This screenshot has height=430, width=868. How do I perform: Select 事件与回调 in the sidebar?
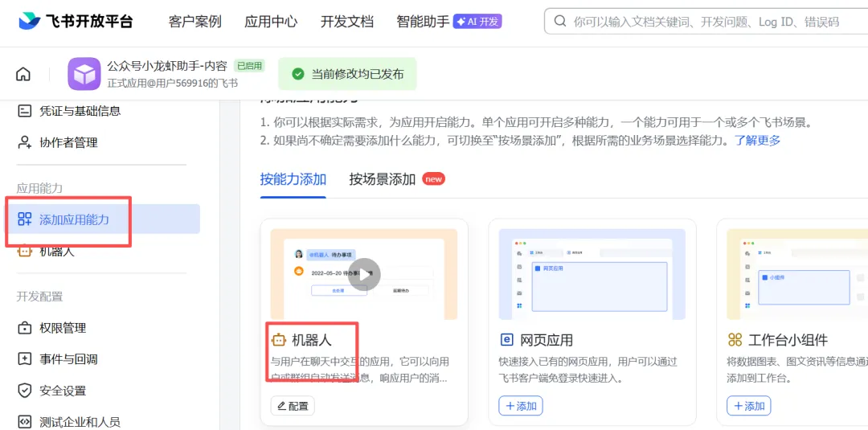coord(68,358)
